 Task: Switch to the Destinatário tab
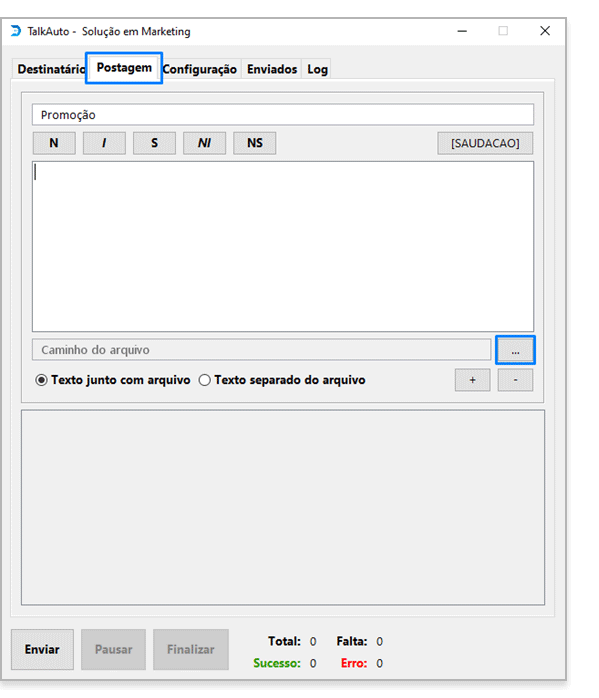[x=49, y=69]
